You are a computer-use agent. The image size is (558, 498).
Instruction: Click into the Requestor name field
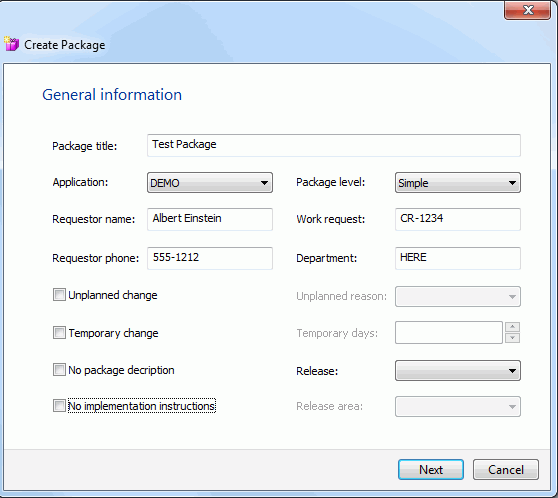210,219
